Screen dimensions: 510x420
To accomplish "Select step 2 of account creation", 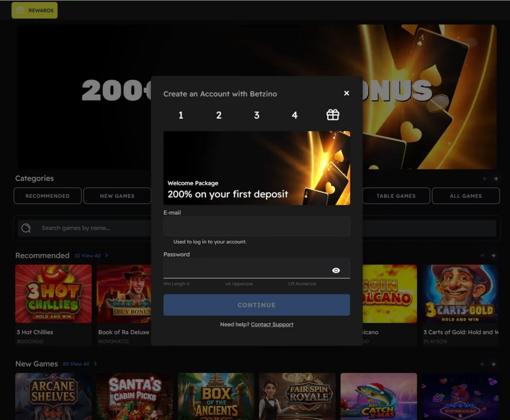I will (219, 115).
